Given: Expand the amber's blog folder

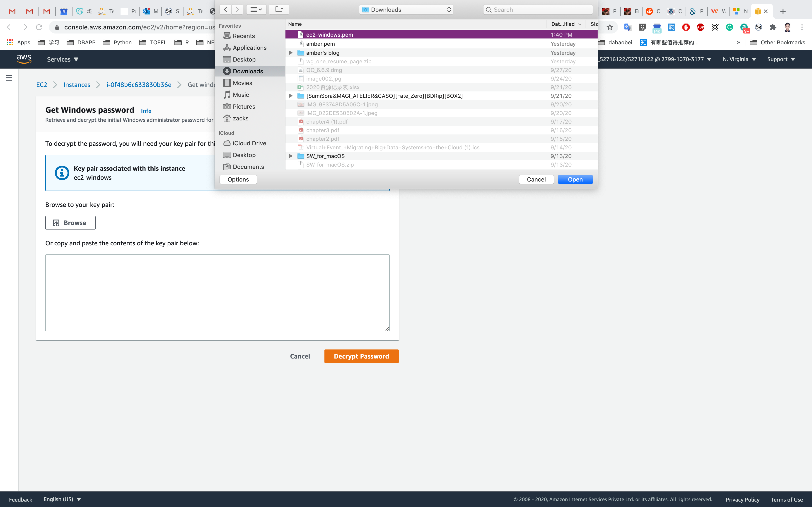Looking at the screenshot, I should pos(291,53).
